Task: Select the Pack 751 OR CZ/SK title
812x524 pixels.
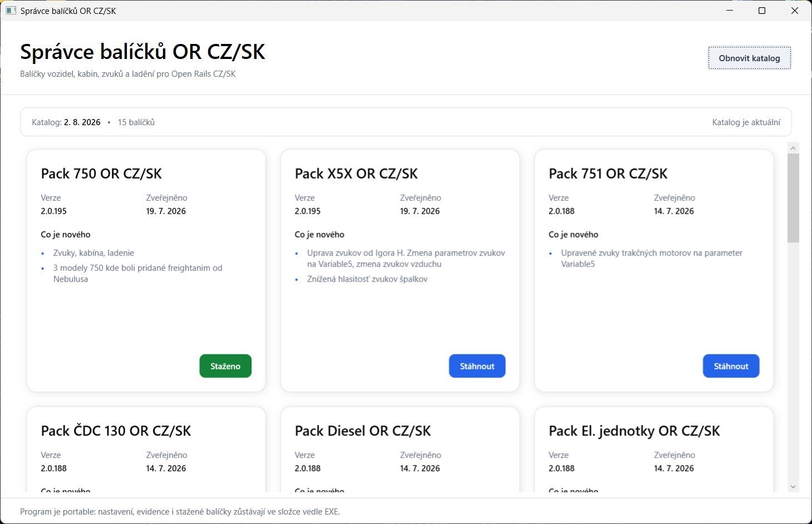Action: pos(608,174)
